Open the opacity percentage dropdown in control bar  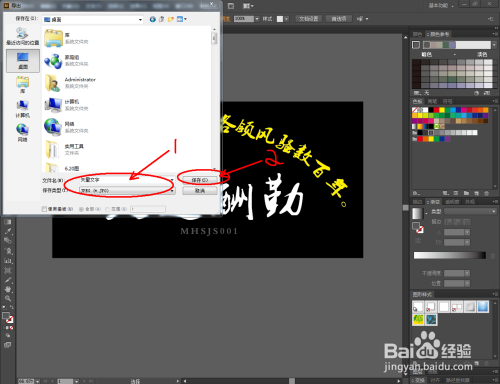pyautogui.click(x=257, y=19)
